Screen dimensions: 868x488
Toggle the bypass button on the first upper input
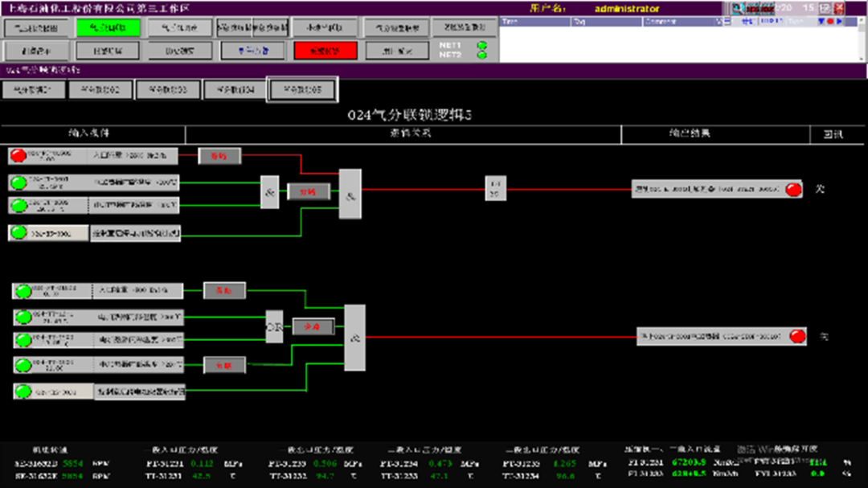click(219, 156)
